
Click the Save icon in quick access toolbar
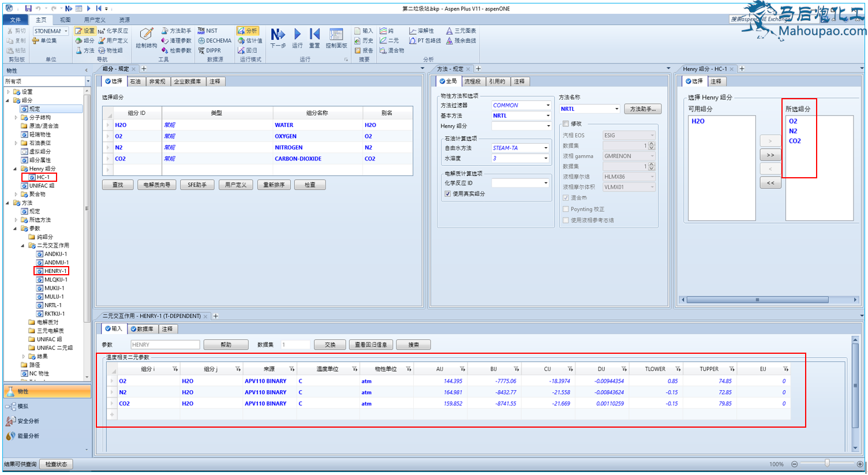(28, 9)
